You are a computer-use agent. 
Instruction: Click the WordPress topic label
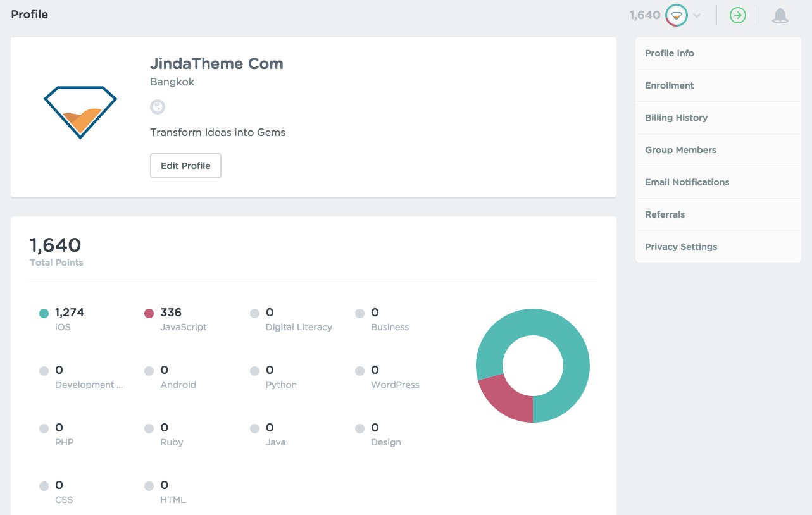(x=395, y=385)
